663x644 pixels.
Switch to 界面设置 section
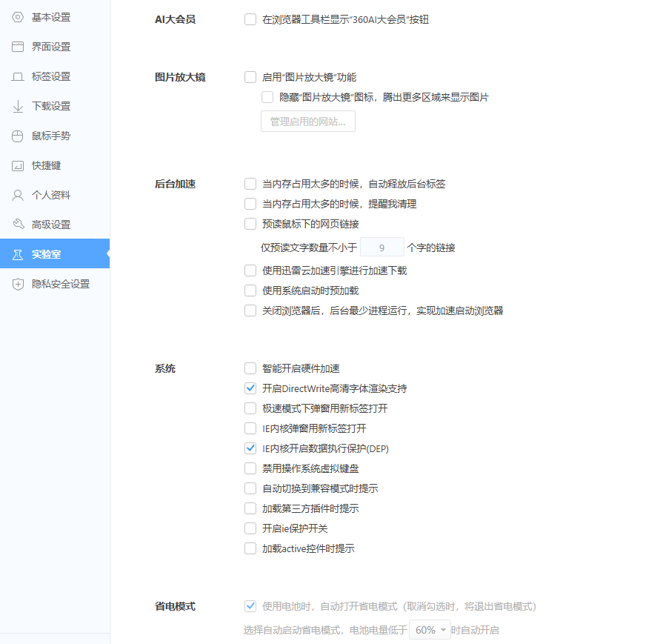pos(55,47)
